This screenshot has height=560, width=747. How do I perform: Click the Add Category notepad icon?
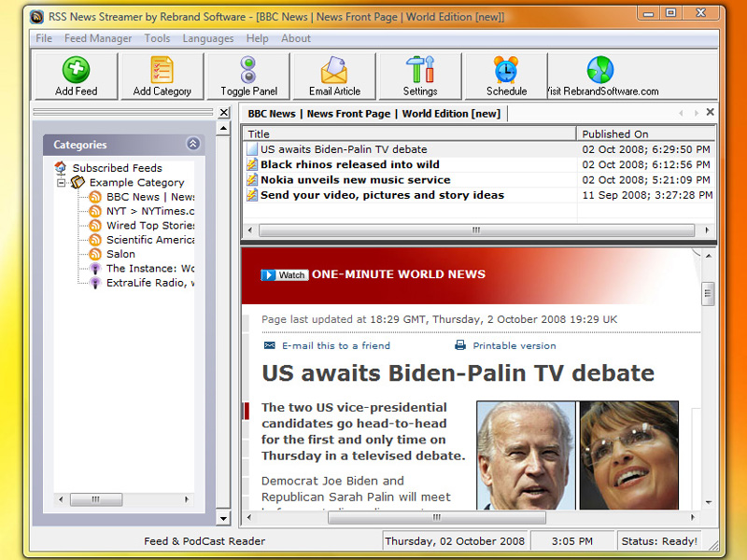coord(162,69)
